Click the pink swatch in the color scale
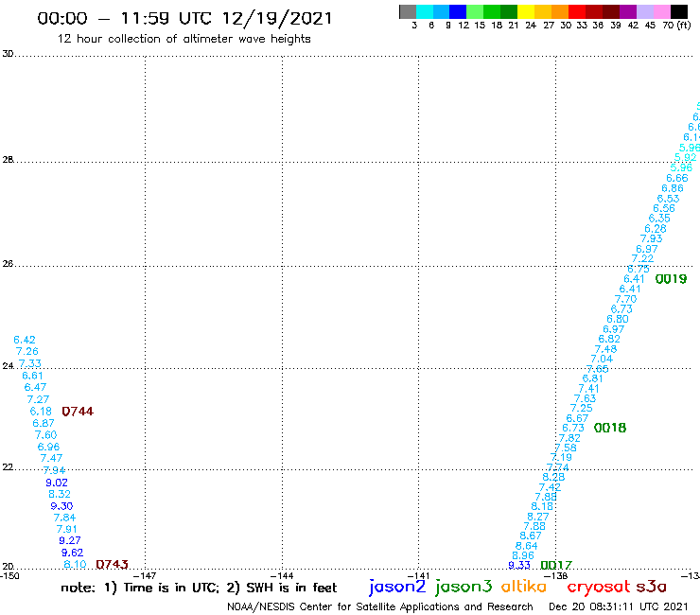The image size is (700, 615). coord(661,11)
